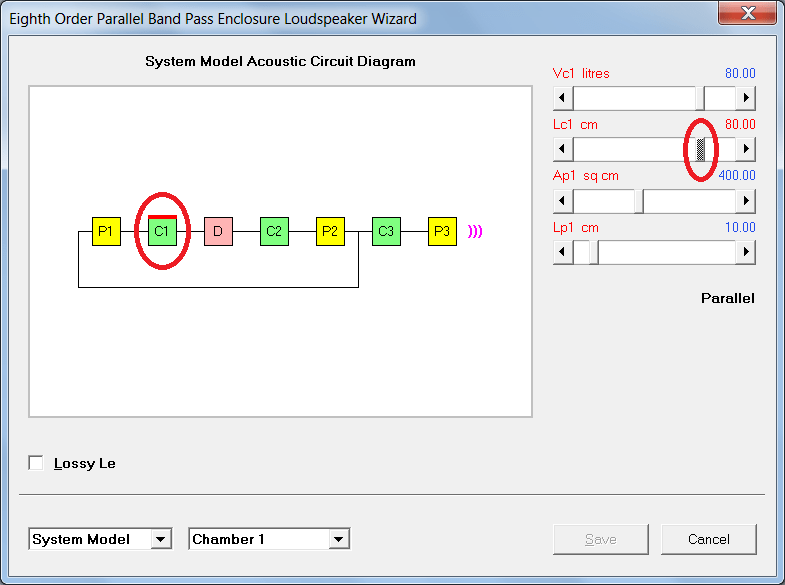Increase Vc1 litres with right arrow
This screenshot has height=585, width=785.
745,98
